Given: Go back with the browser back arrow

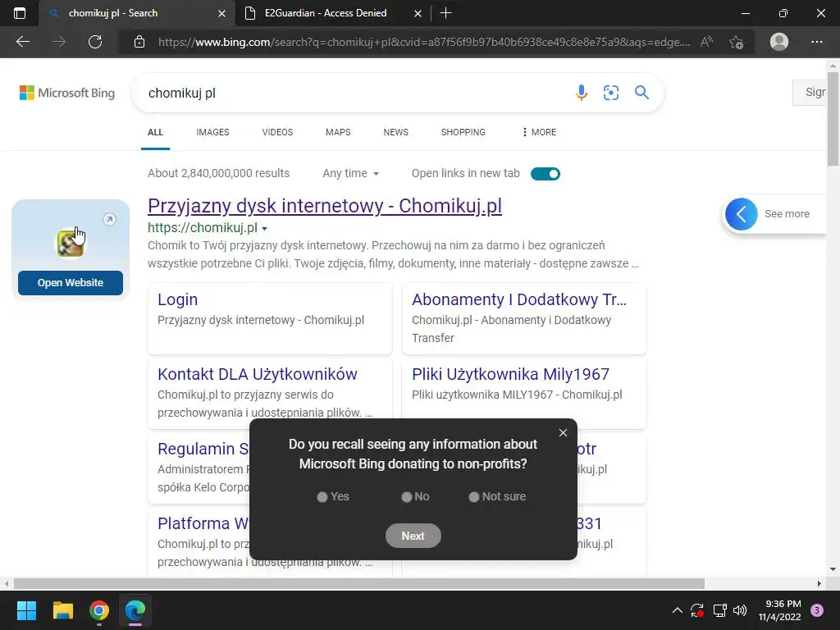Looking at the screenshot, I should pos(23,42).
